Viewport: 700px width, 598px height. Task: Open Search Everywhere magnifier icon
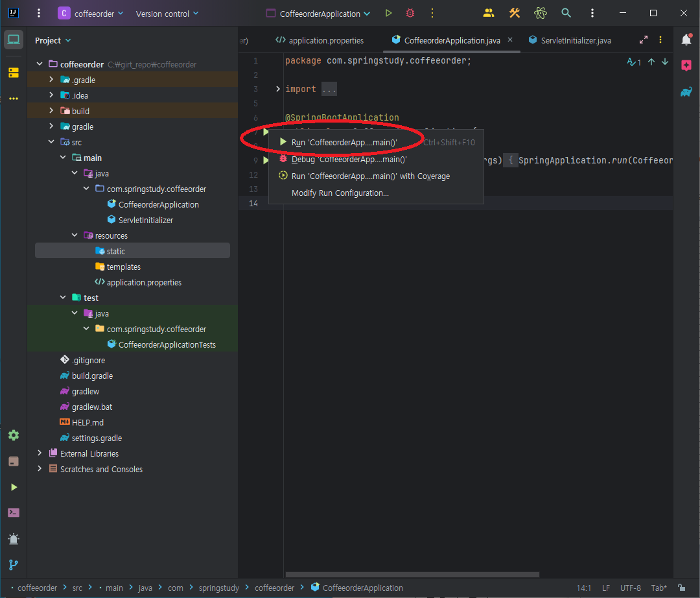[x=566, y=12]
